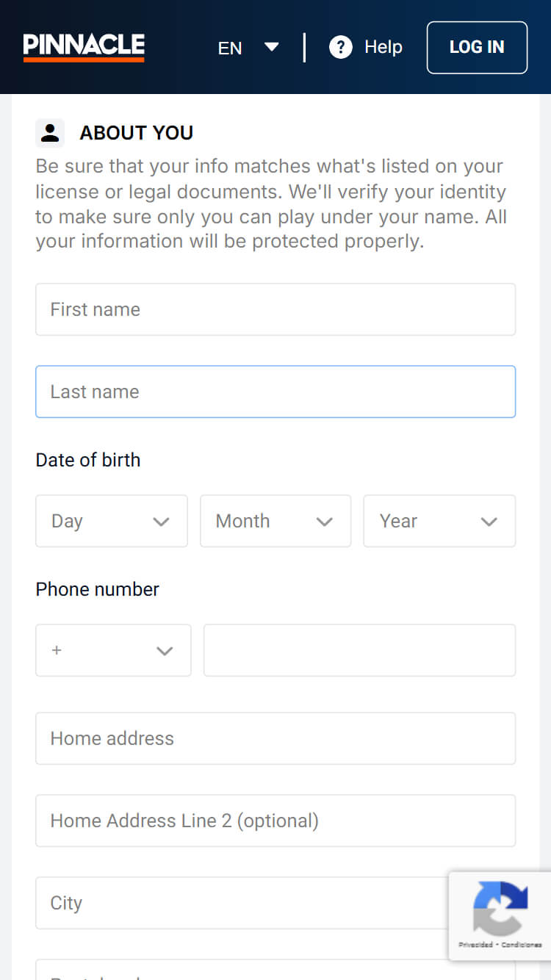Click the phone number input box

coord(359,650)
